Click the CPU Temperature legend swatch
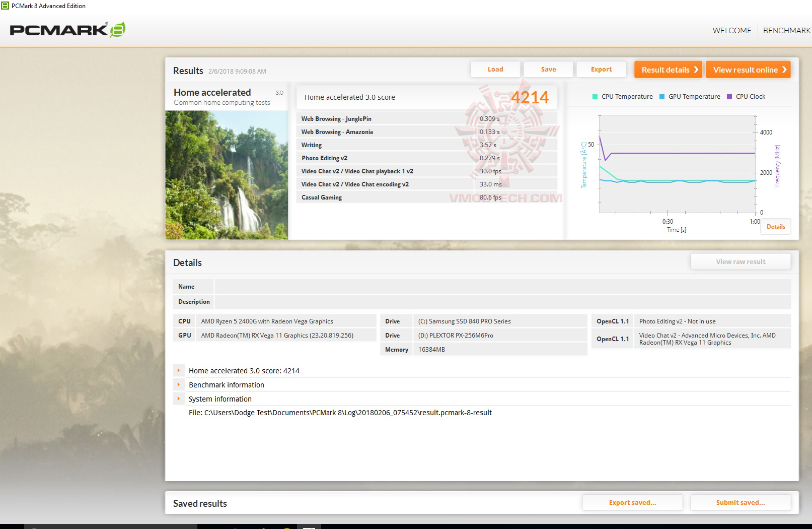This screenshot has height=529, width=812. (595, 97)
